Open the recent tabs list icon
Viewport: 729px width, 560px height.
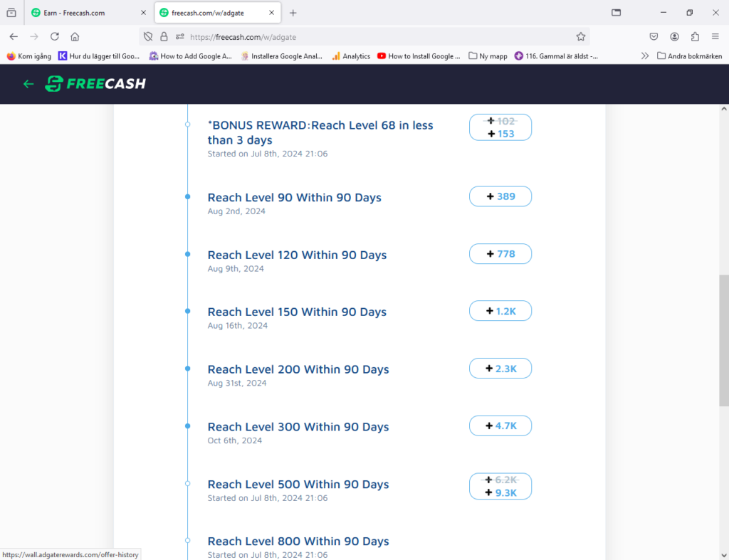[11, 13]
